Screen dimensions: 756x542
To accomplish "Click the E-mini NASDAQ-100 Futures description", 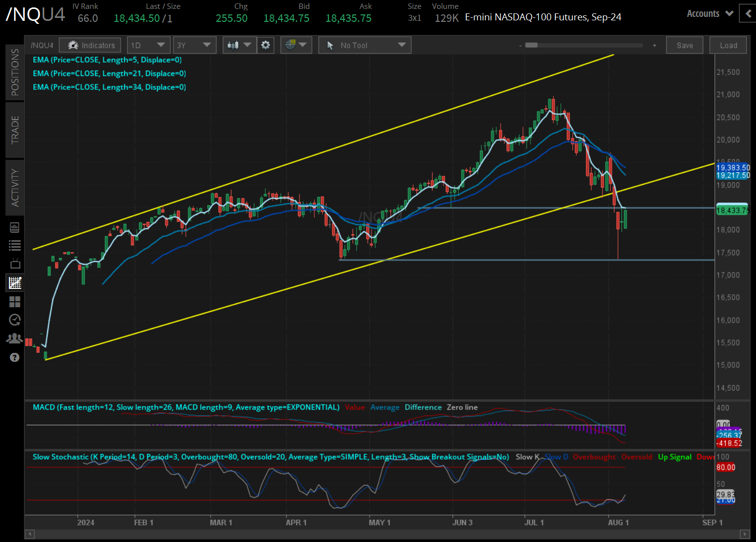I will (x=543, y=17).
